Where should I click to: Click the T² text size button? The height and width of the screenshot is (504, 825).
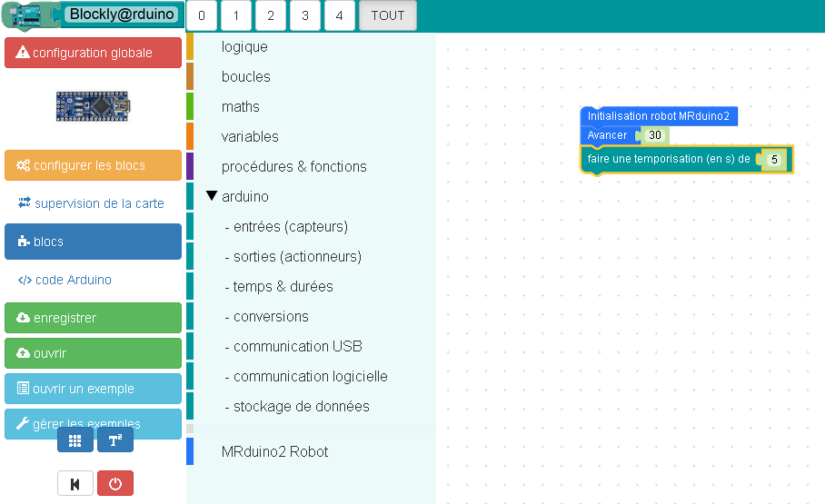pos(115,440)
